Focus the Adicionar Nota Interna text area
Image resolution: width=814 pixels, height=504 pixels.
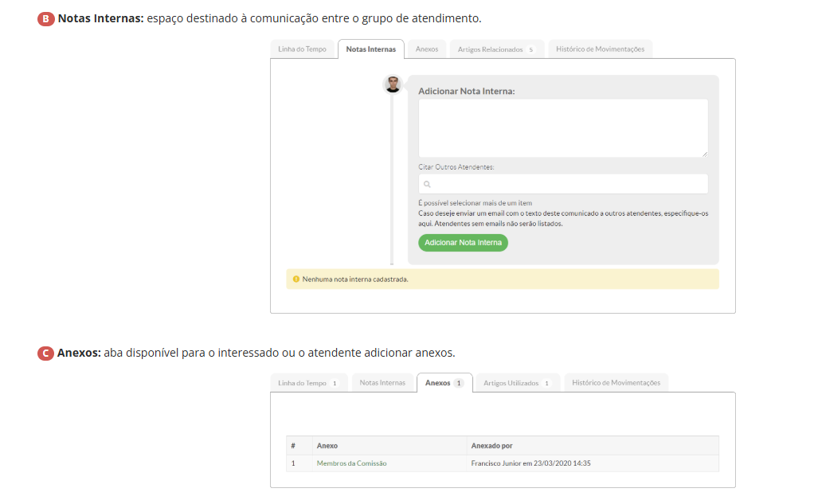[x=563, y=127]
